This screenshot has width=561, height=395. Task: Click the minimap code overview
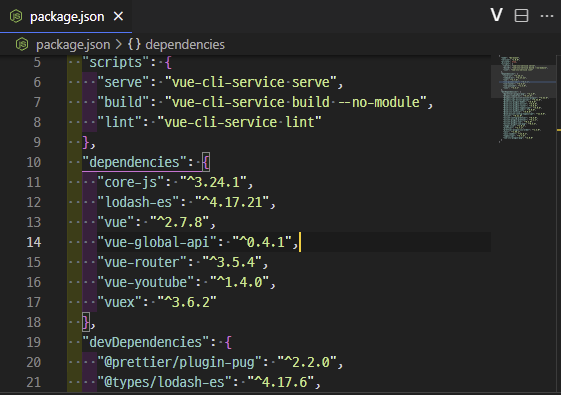523,98
